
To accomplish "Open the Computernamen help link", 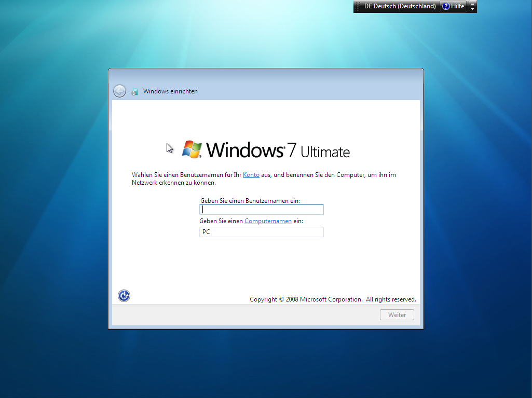I will (x=268, y=221).
